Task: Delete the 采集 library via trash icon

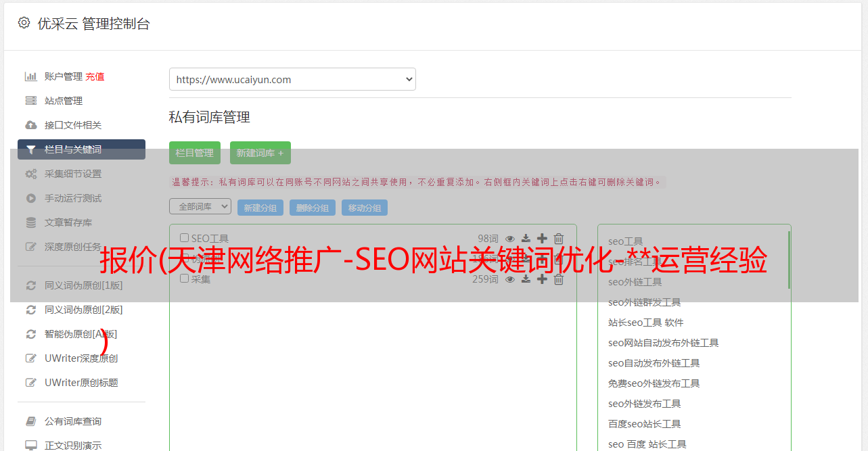Action: click(x=559, y=279)
